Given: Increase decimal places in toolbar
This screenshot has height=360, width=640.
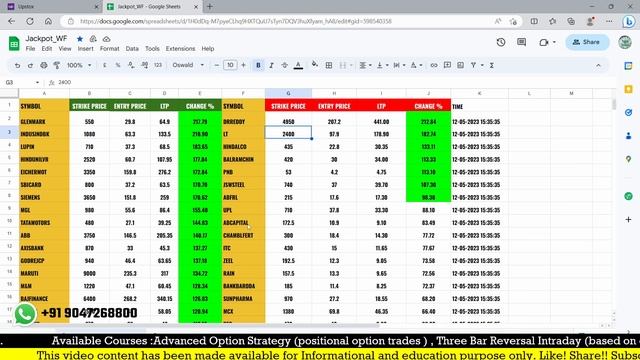Looking at the screenshot, I should pos(144,65).
